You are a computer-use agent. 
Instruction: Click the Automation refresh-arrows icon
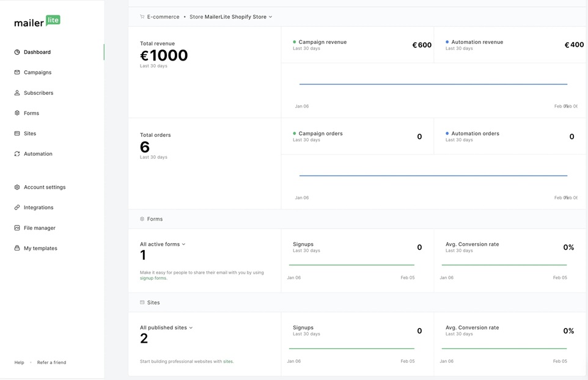coord(17,153)
